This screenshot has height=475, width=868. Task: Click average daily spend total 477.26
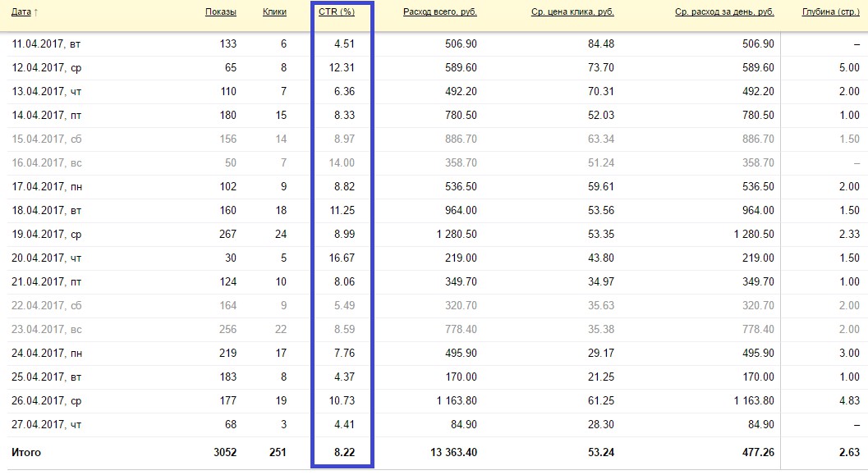tap(759, 452)
